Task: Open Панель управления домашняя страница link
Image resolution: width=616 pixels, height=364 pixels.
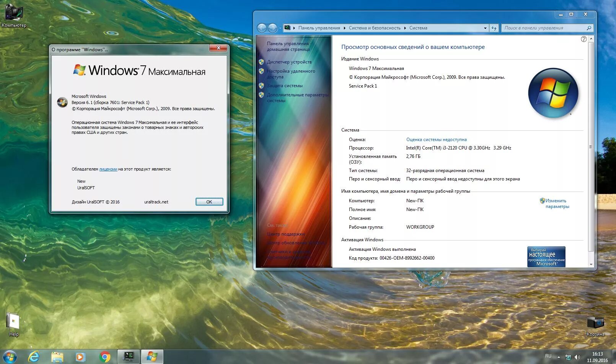Action: [x=288, y=46]
